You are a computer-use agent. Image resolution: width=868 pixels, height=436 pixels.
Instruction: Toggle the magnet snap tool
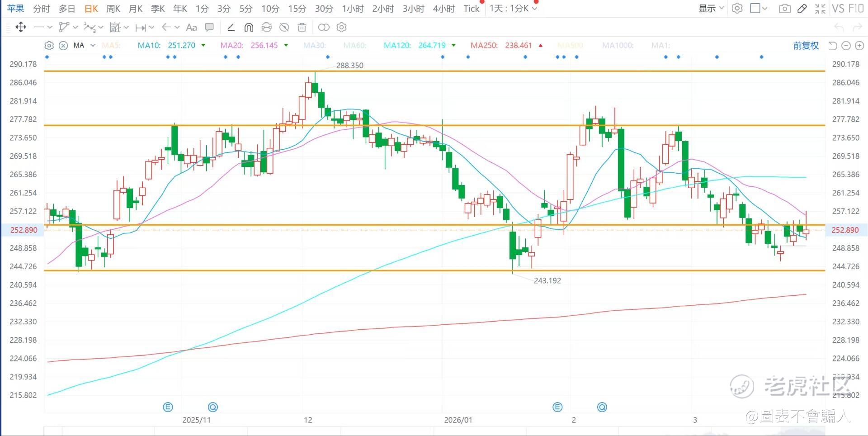(249, 27)
